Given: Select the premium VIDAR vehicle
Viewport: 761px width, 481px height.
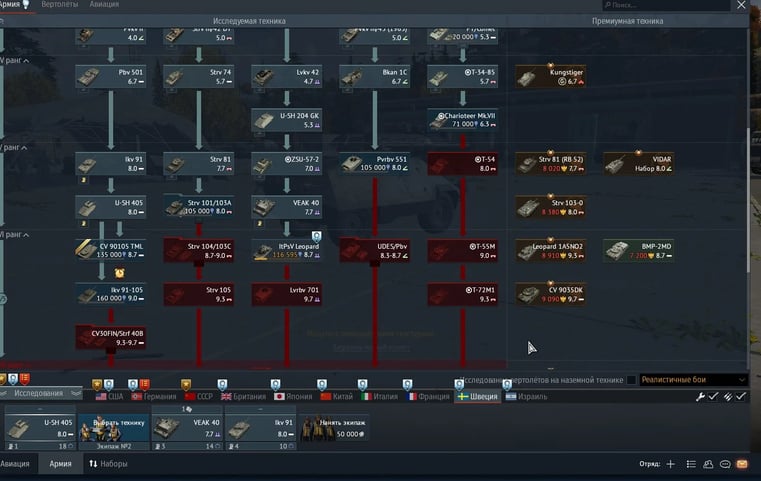Looking at the screenshot, I should tap(639, 163).
